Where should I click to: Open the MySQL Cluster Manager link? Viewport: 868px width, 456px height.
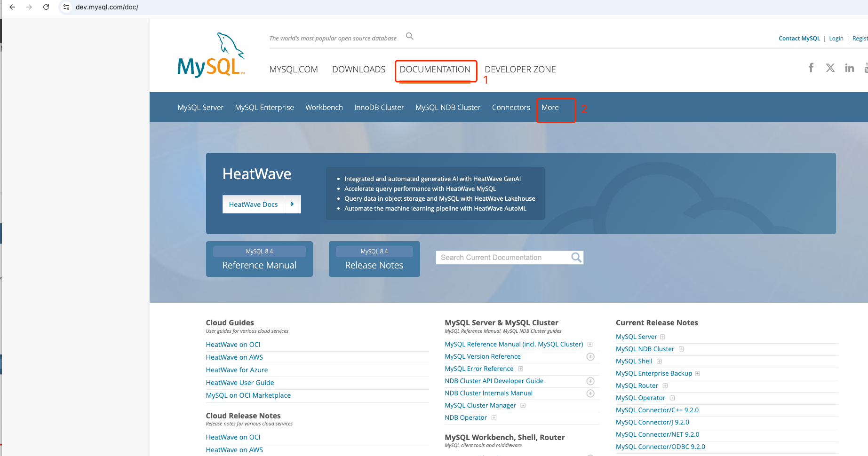pyautogui.click(x=480, y=406)
